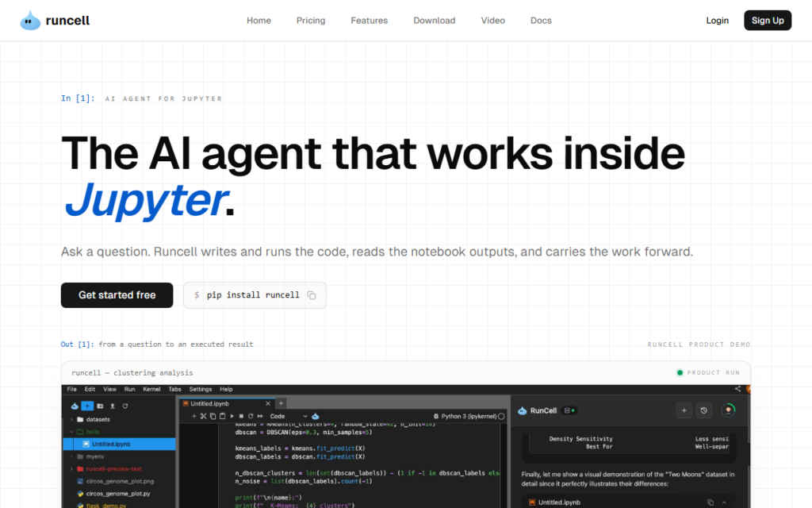812x508 pixels.
Task: Open the Pricing page
Action: click(311, 20)
